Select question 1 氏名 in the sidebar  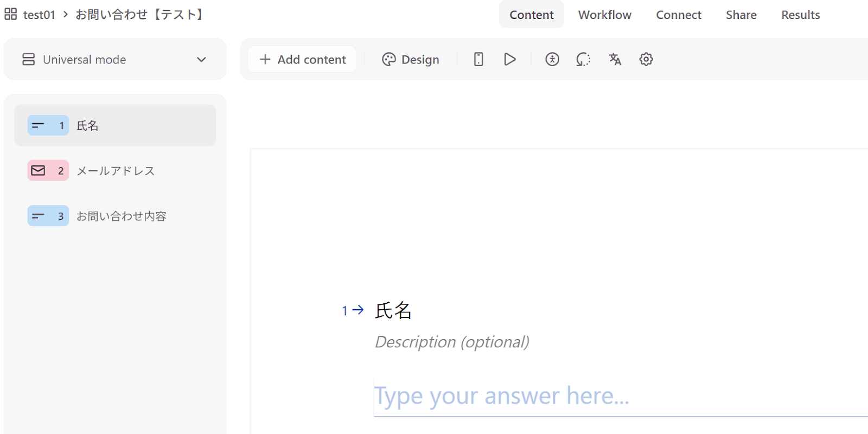tap(115, 125)
